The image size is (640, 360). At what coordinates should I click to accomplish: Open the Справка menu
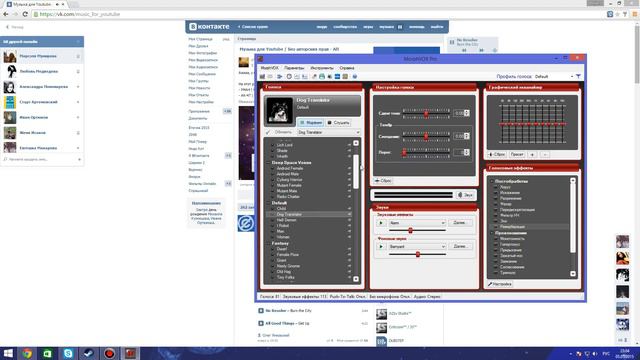(x=347, y=68)
